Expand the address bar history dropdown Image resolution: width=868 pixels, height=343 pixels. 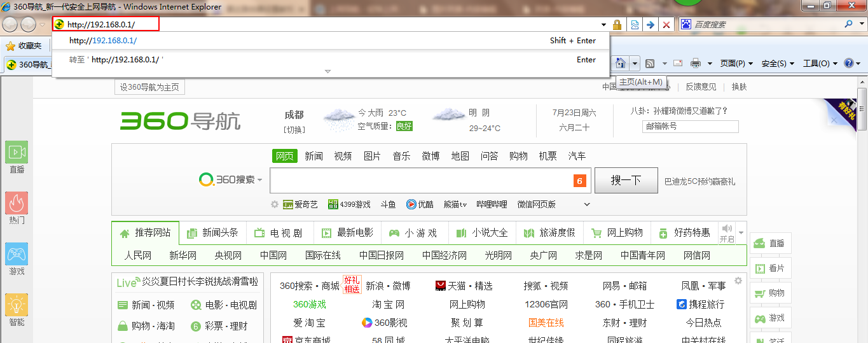603,25
